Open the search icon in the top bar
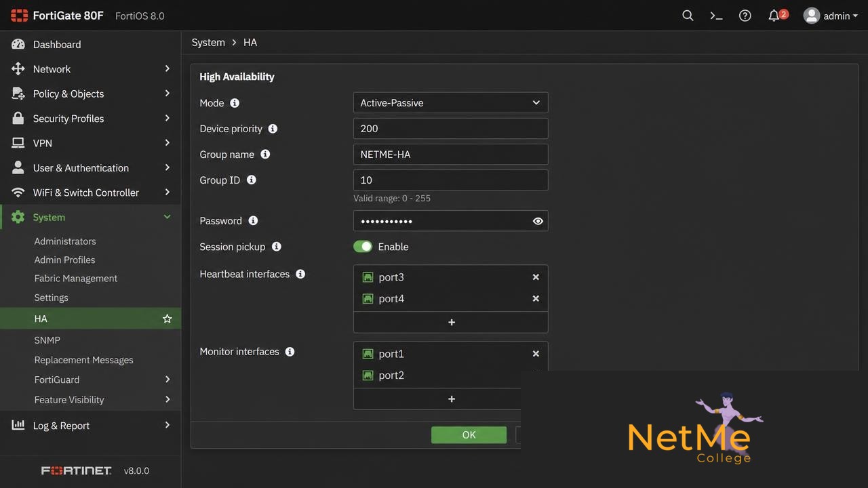 click(688, 16)
